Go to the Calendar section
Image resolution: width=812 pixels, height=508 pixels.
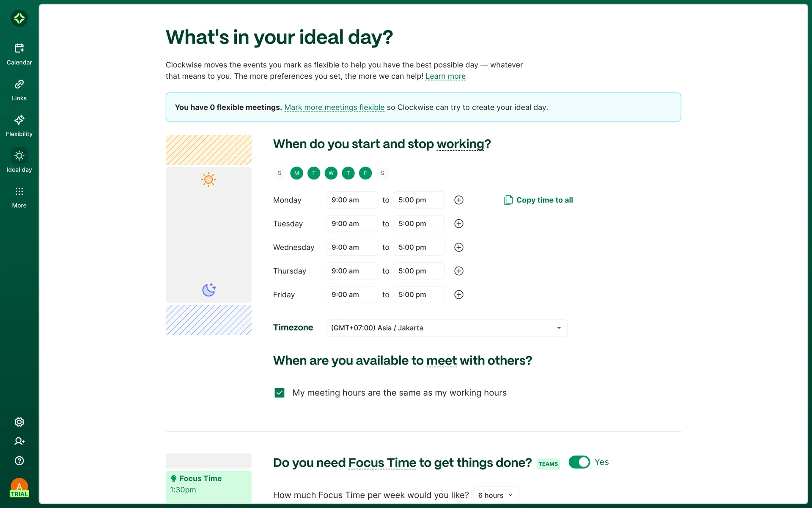pos(19,54)
